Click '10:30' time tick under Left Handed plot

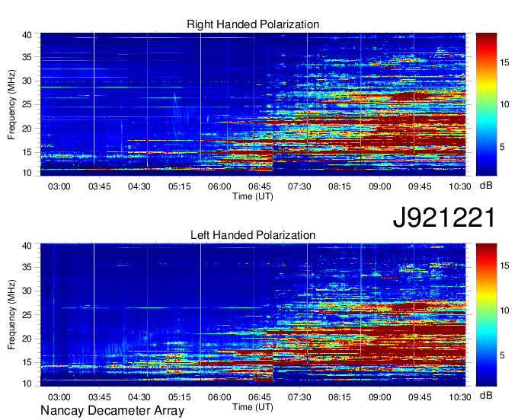coord(460,397)
